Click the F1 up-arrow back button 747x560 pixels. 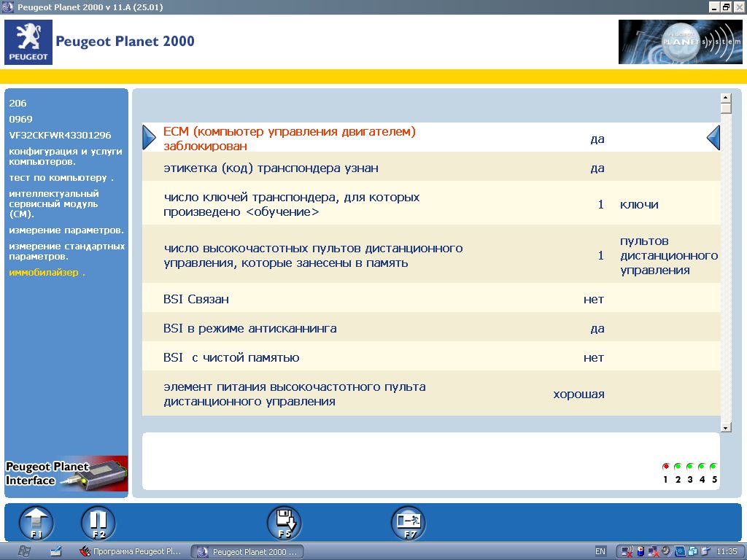point(36,523)
